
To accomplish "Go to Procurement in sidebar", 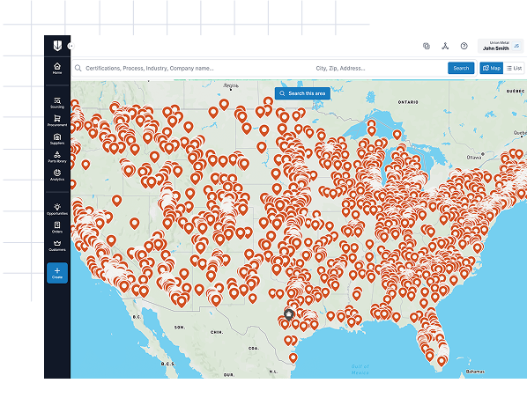I will coord(57,121).
